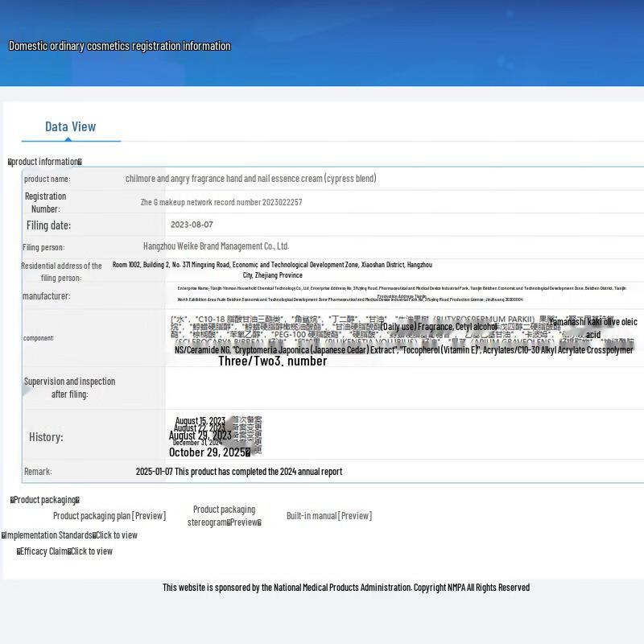Preview the product packaging stereogram
Viewport: 644px width, 644px height.
pos(224,516)
